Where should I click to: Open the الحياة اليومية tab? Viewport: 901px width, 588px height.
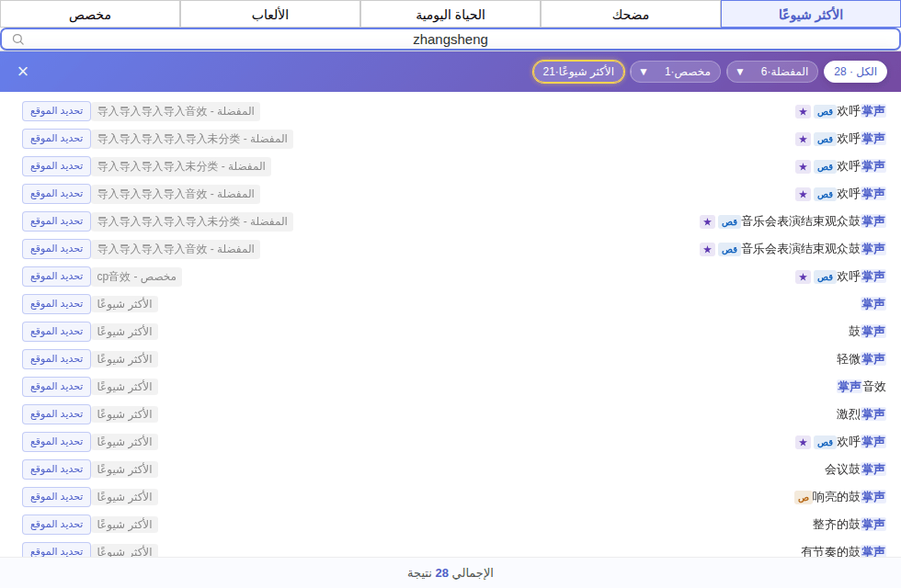click(450, 15)
